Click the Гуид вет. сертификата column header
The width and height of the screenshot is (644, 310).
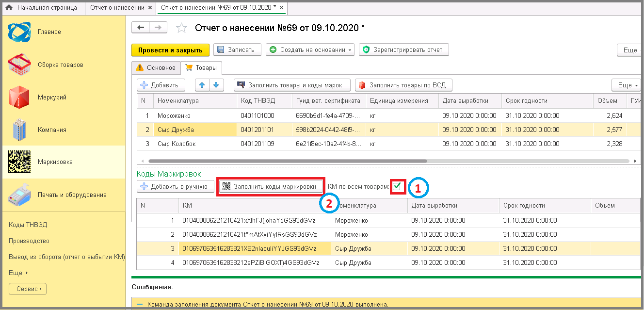click(328, 101)
